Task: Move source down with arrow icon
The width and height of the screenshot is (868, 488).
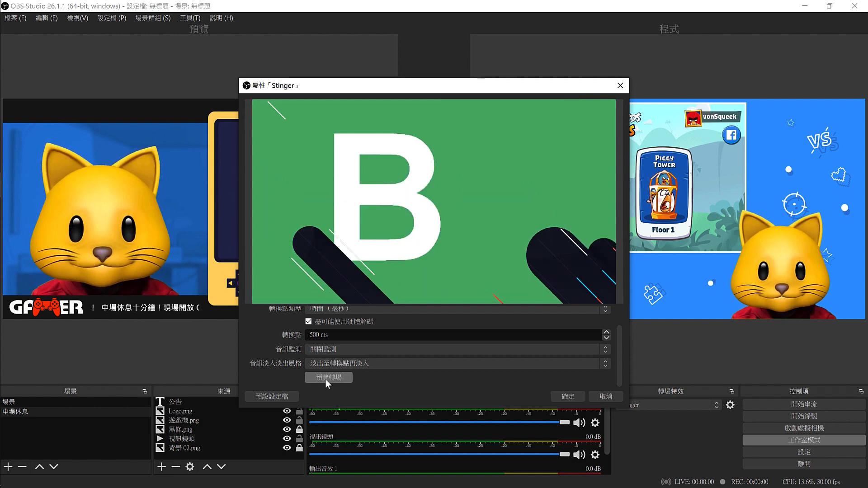Action: pos(221,467)
